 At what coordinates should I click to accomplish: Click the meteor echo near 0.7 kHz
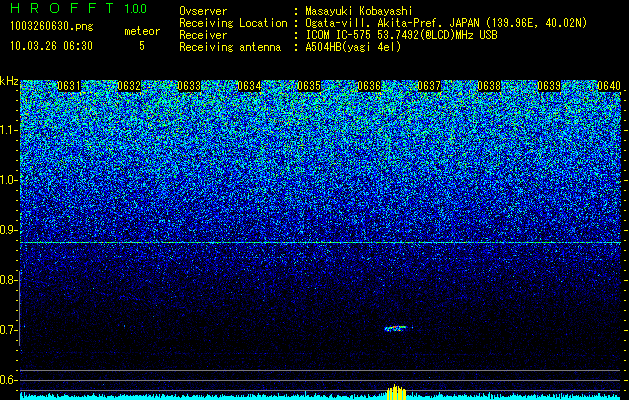396,328
